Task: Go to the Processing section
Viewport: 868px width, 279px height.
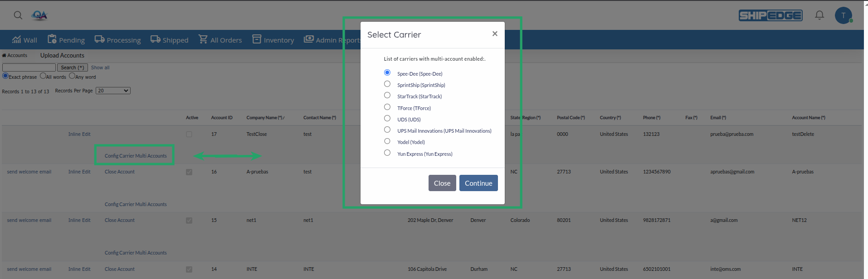Action: coord(117,39)
